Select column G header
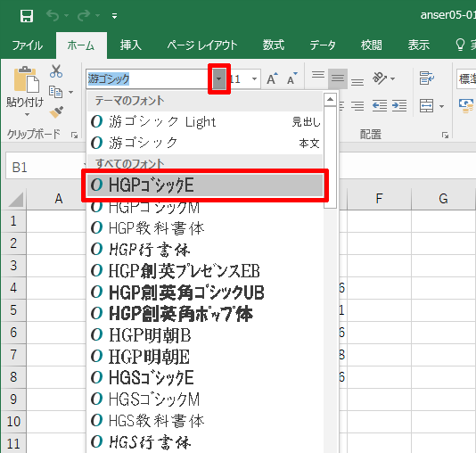 (x=443, y=199)
